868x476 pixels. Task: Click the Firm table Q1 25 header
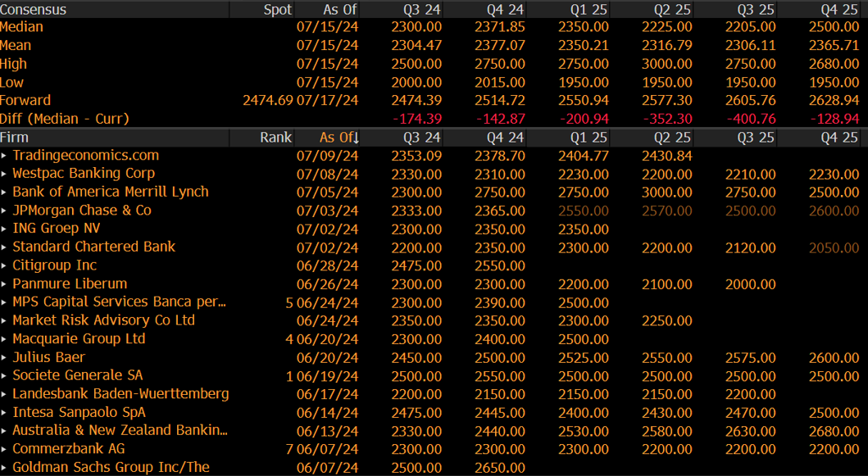coord(589,138)
